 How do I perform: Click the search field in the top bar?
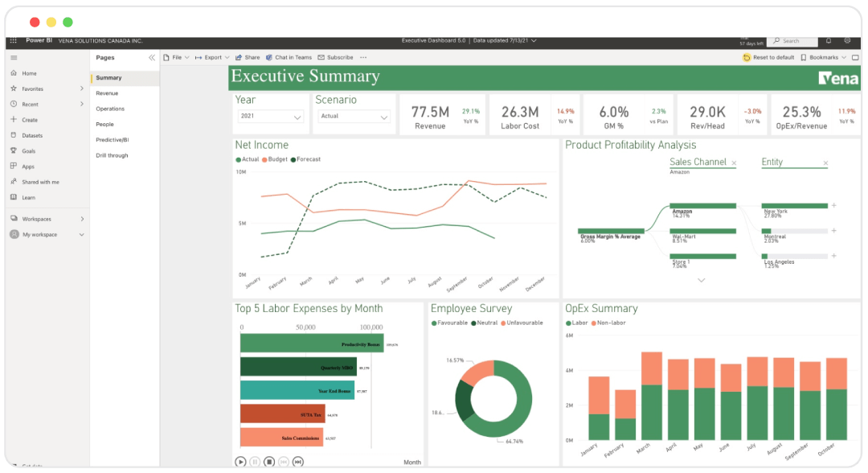[x=792, y=41]
